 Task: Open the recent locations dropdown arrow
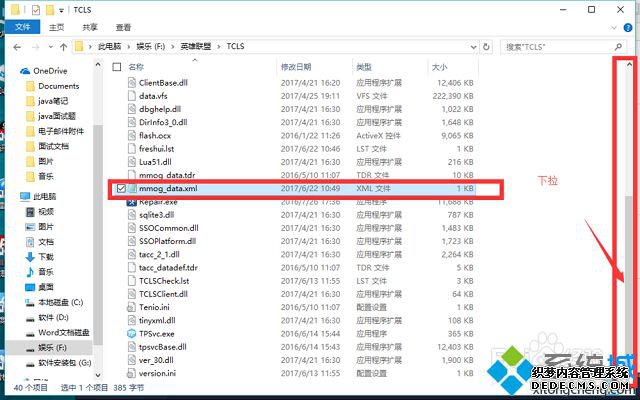click(x=51, y=47)
